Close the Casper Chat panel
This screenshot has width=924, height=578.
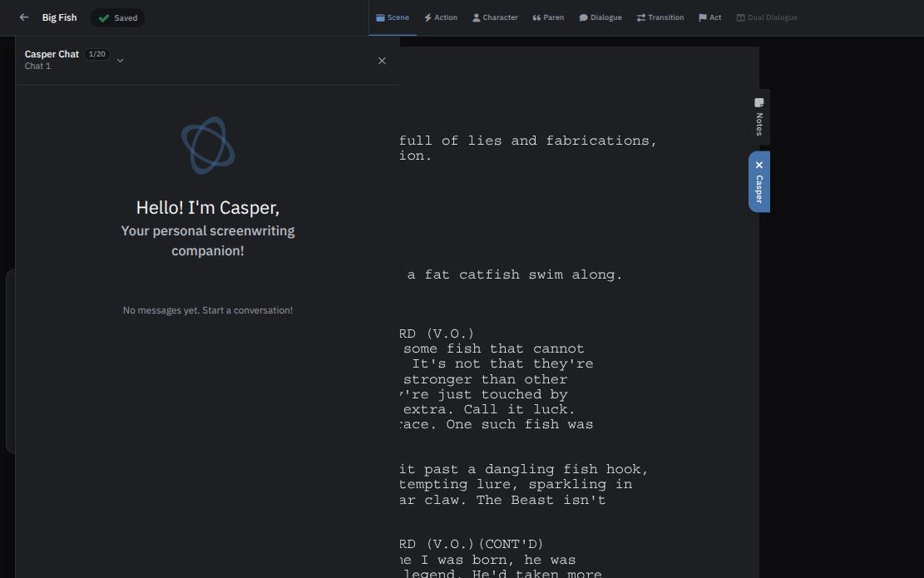[382, 61]
